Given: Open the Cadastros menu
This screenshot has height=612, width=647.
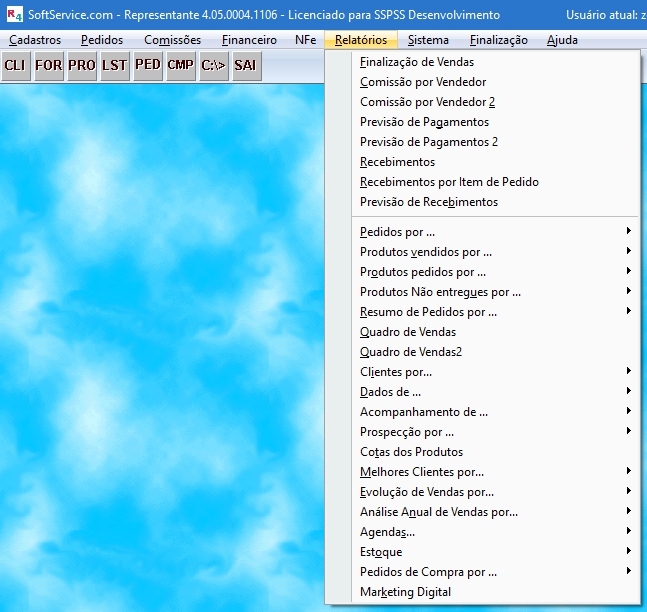Looking at the screenshot, I should click(x=35, y=40).
